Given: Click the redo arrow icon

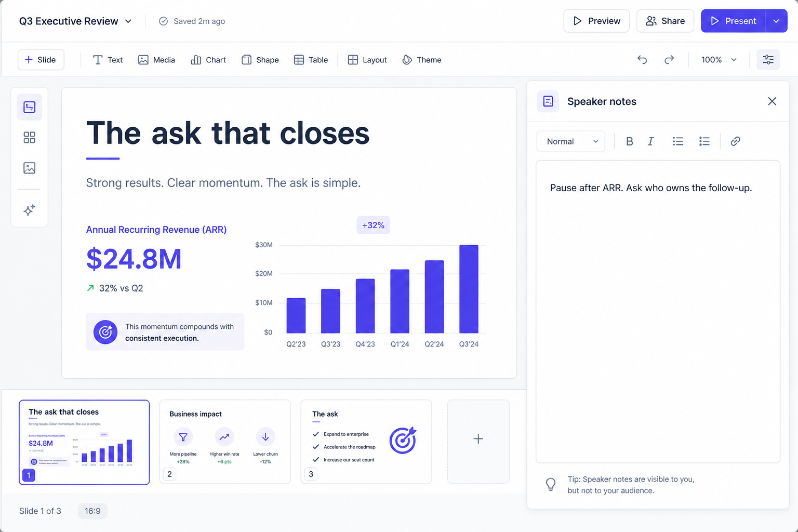Looking at the screenshot, I should (669, 60).
